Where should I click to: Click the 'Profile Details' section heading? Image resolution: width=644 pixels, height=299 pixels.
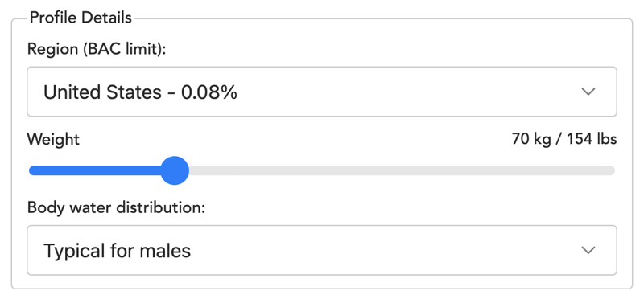point(80,18)
